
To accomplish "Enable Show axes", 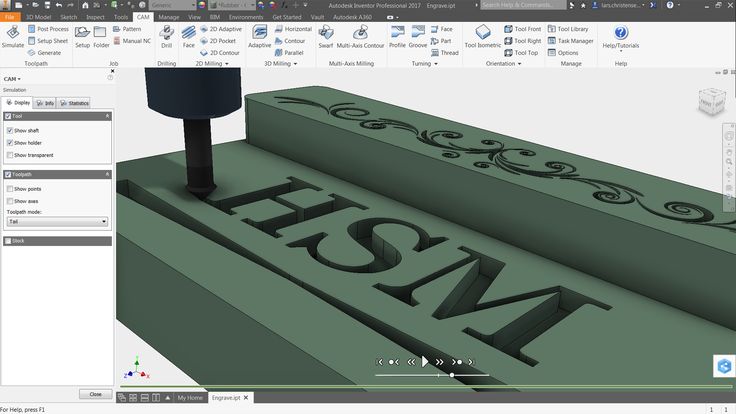I will coord(10,201).
